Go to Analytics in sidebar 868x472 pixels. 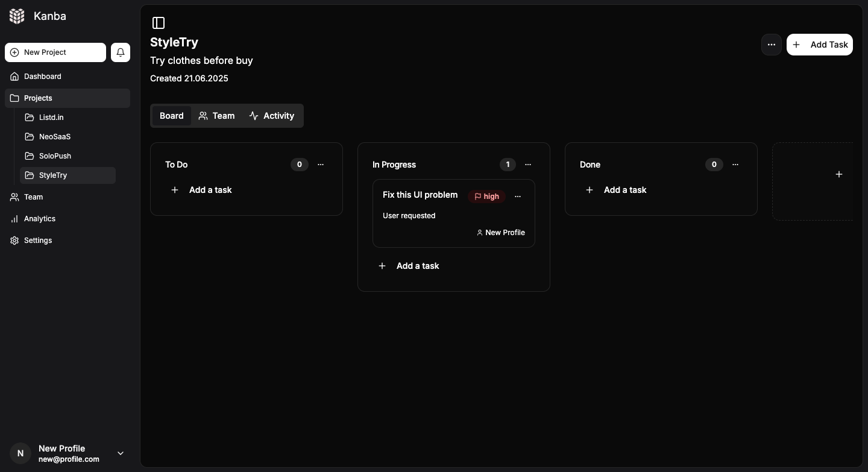(40, 219)
